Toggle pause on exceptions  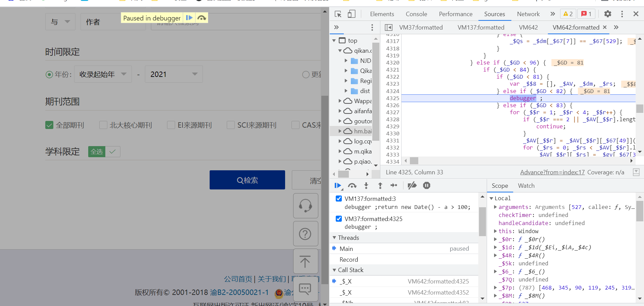(x=427, y=185)
